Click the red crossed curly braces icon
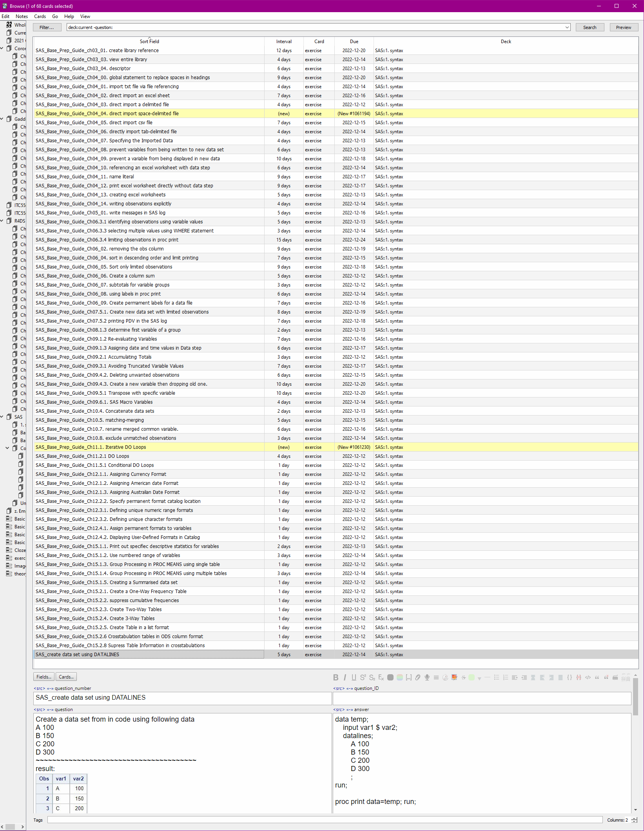 click(x=579, y=677)
